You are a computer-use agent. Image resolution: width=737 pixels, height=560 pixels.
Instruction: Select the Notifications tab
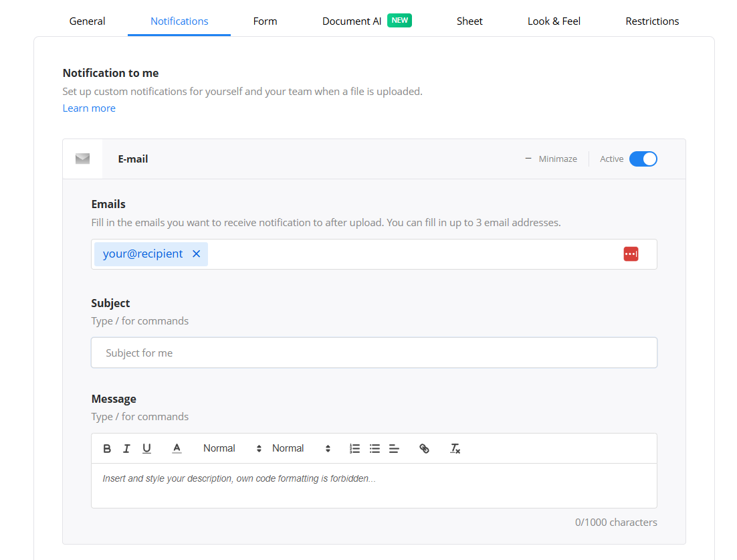point(179,21)
